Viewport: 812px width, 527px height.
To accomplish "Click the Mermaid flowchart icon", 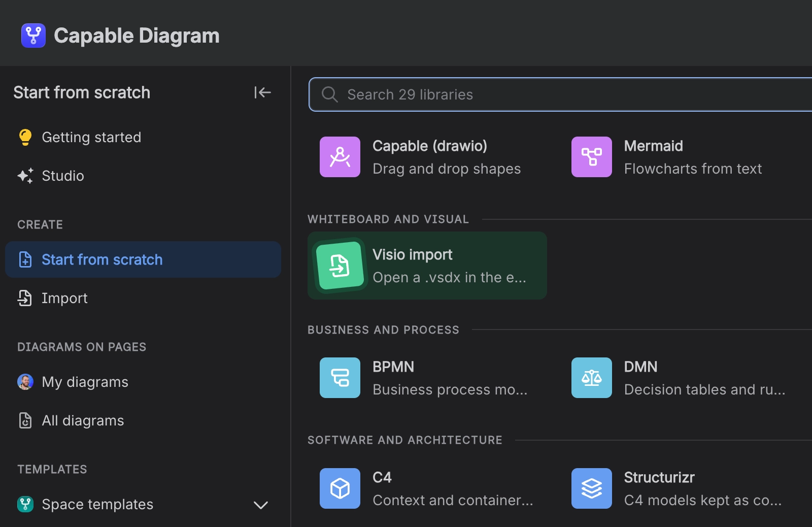I will click(x=592, y=157).
